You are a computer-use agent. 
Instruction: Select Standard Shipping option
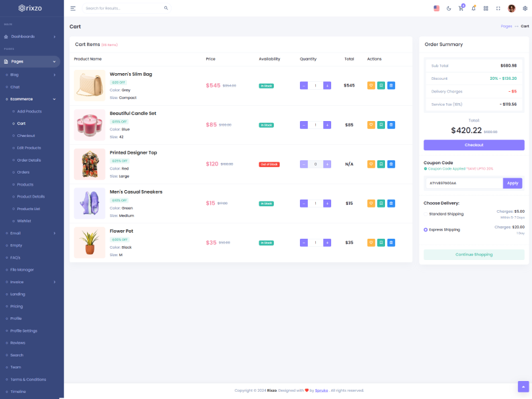pyautogui.click(x=426, y=214)
